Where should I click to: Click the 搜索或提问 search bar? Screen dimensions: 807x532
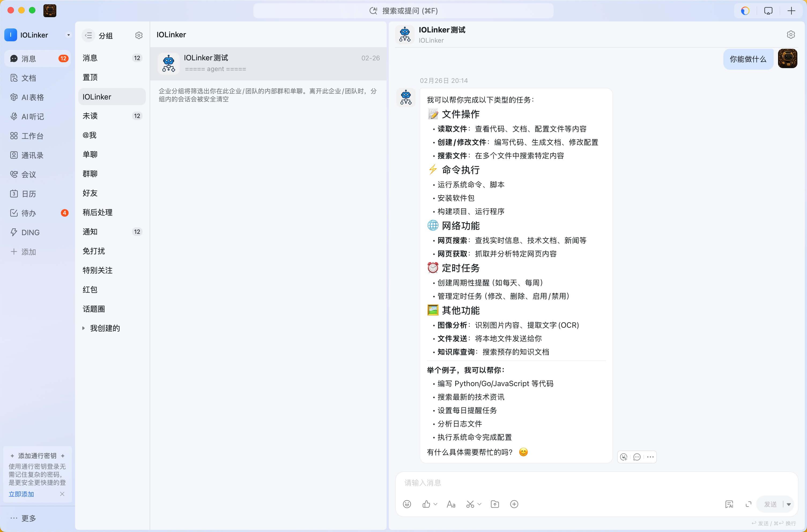pyautogui.click(x=403, y=11)
